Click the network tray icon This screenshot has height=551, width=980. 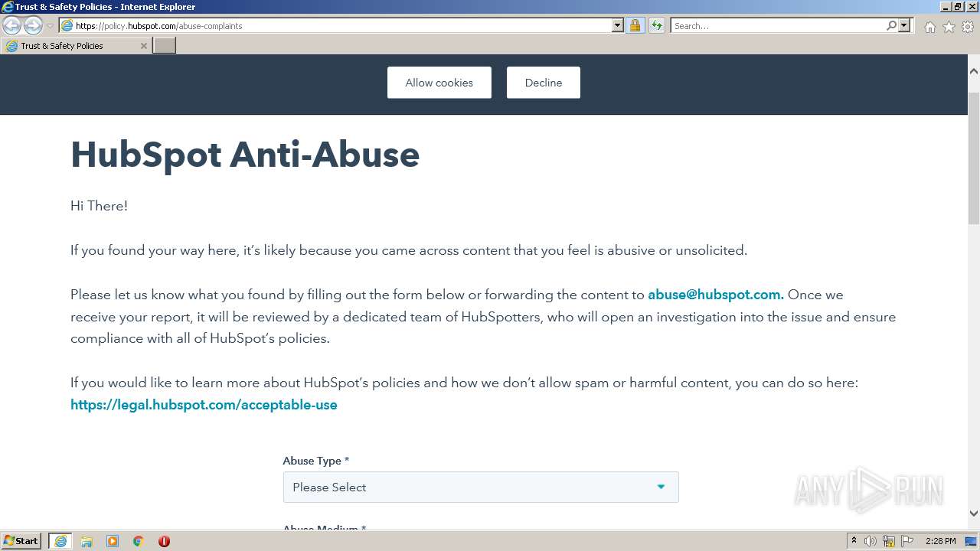889,541
